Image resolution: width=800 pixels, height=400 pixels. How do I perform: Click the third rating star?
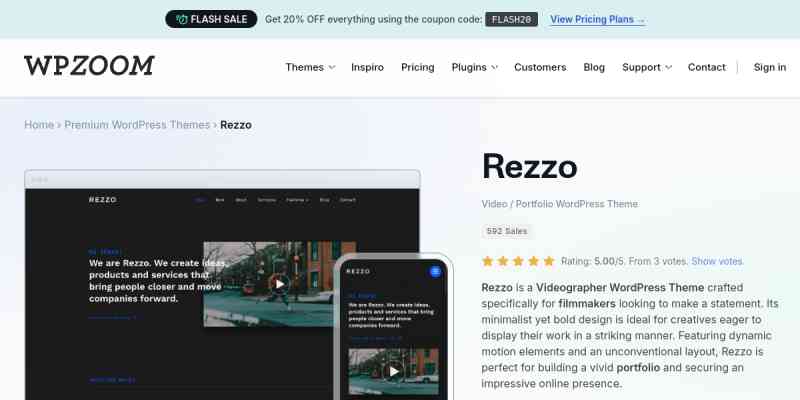click(x=518, y=261)
